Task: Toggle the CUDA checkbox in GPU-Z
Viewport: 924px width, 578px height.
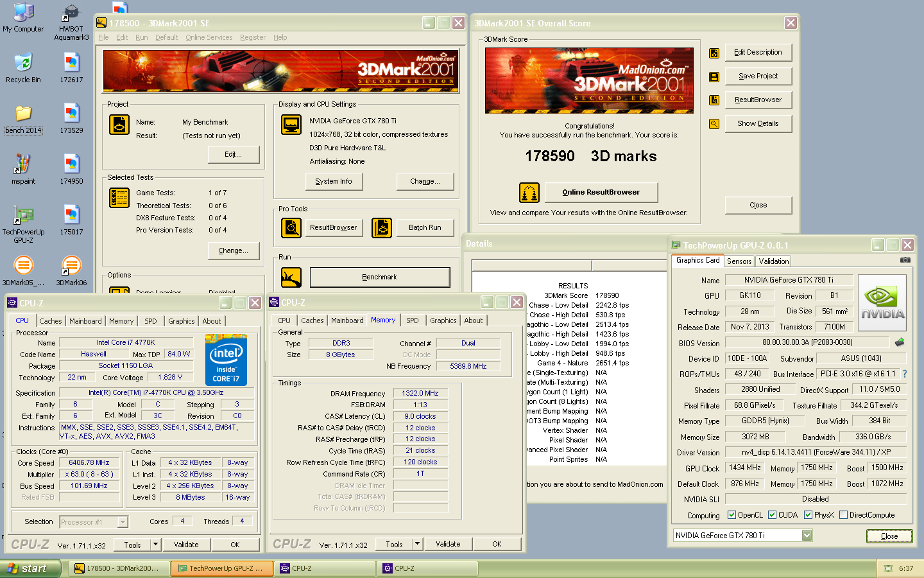Action: (x=773, y=515)
